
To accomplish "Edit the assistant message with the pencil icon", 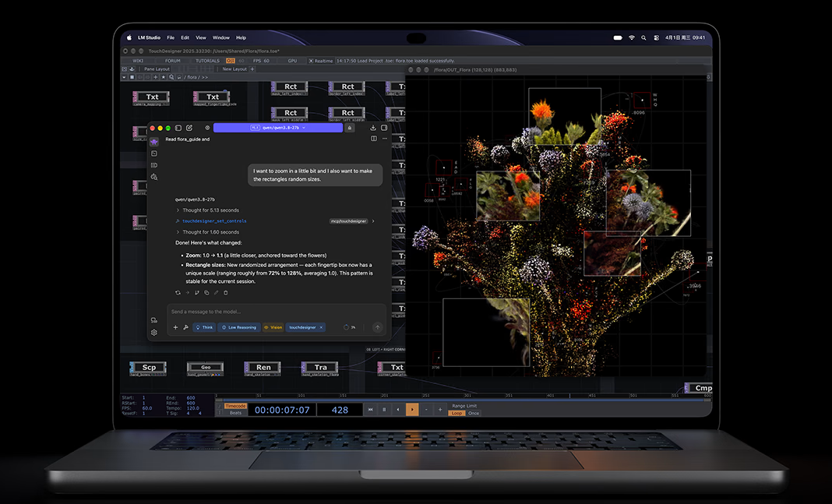I will pyautogui.click(x=216, y=292).
